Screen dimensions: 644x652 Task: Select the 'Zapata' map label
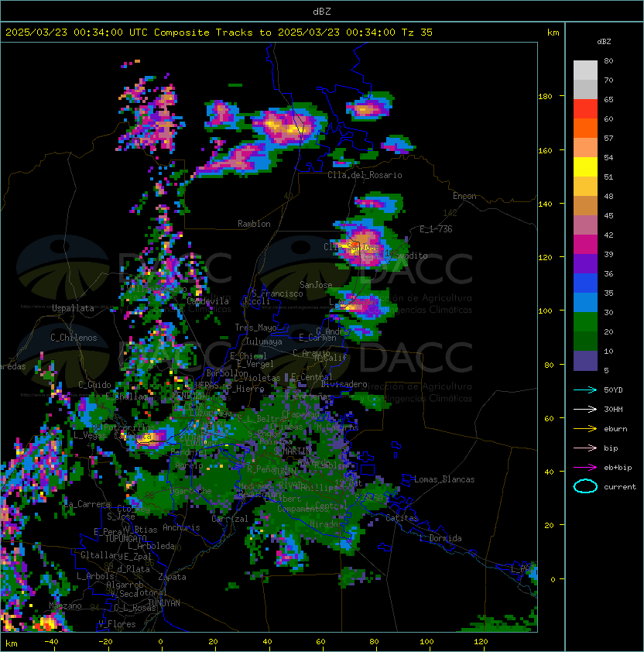(172, 577)
